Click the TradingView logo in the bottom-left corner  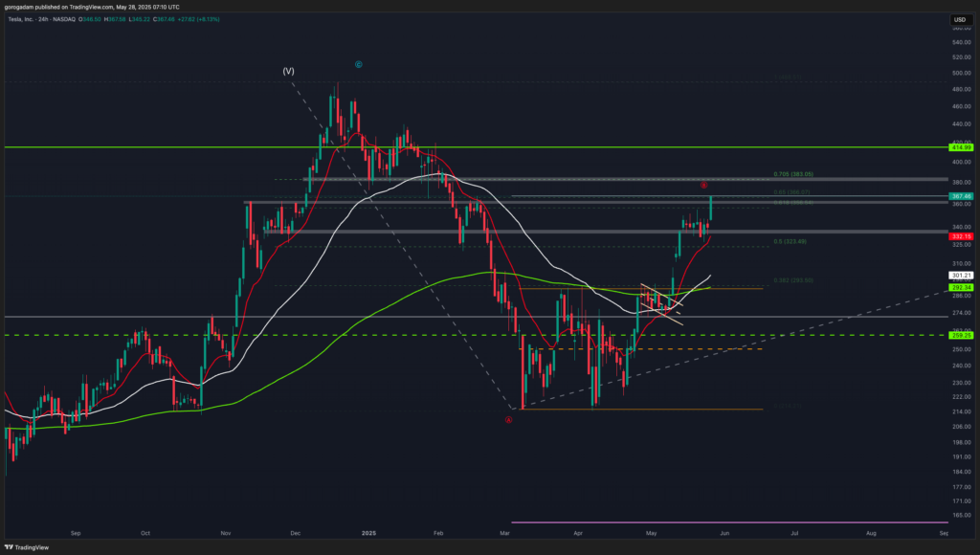pyautogui.click(x=30, y=545)
